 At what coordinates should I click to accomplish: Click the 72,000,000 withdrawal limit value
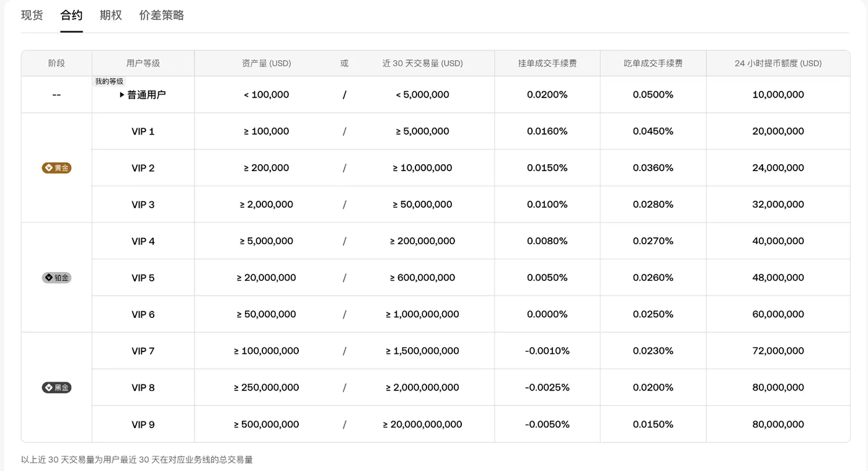[778, 351]
